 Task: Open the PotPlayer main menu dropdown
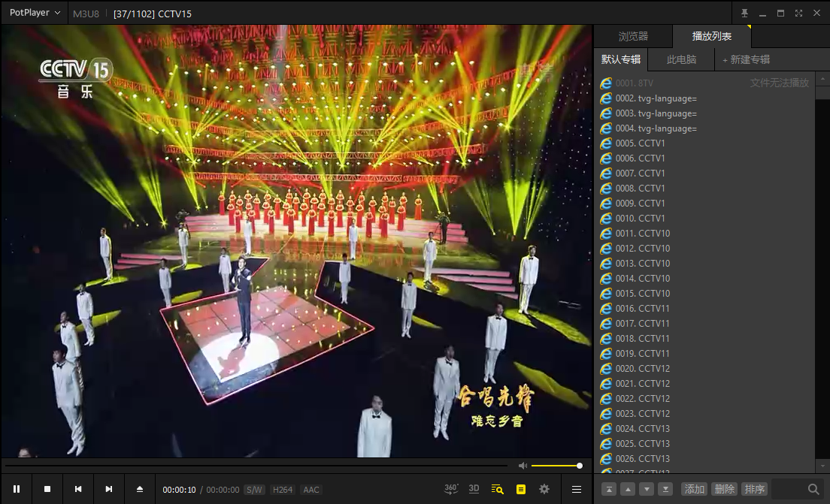pyautogui.click(x=35, y=13)
